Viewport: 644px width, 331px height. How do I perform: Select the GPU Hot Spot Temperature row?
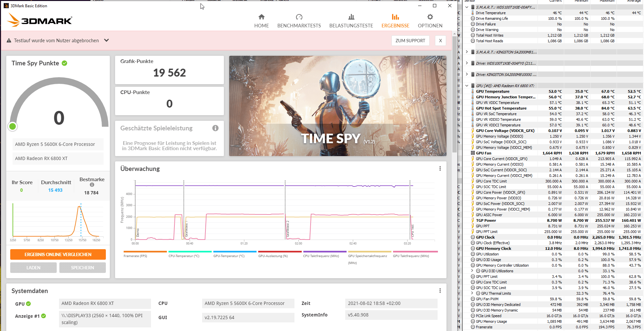[553, 108]
